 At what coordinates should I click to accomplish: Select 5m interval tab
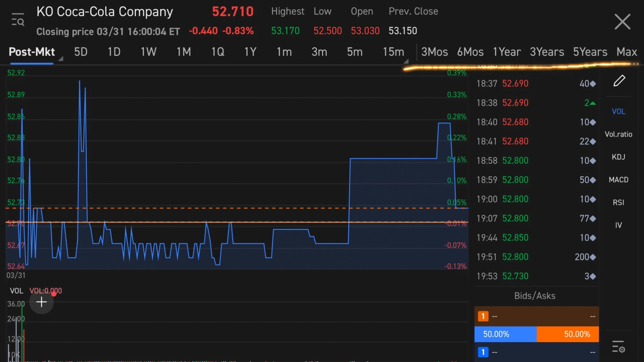(x=355, y=52)
